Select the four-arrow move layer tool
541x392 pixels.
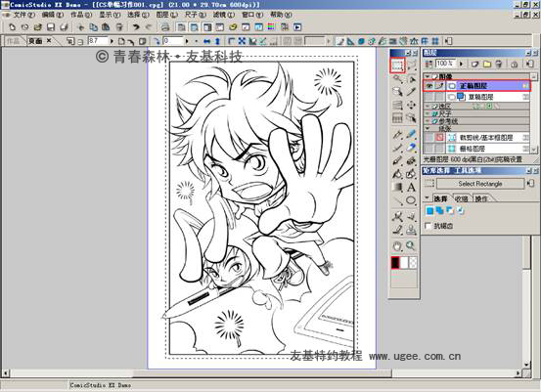[x=411, y=105]
